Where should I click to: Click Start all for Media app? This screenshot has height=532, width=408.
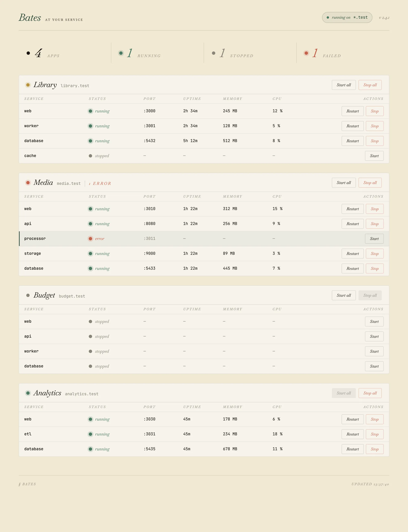[x=344, y=183]
